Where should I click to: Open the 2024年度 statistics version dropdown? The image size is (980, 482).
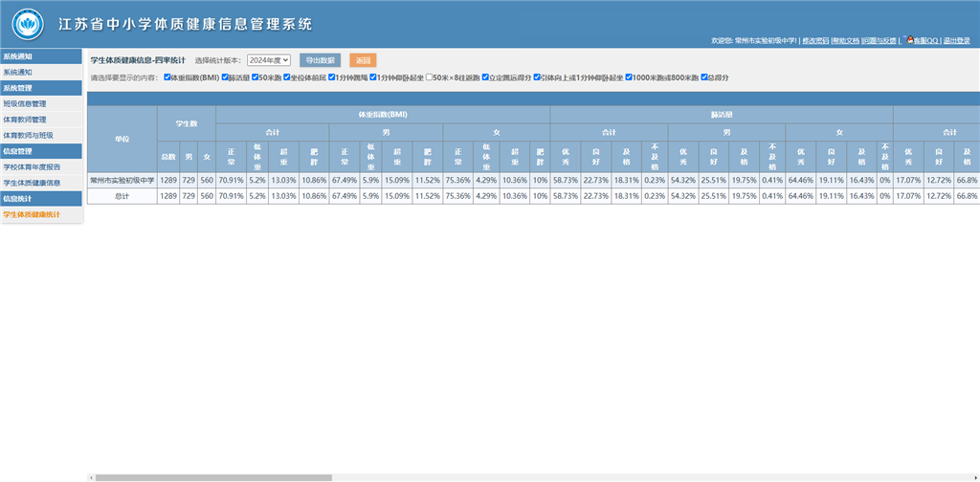click(x=268, y=59)
